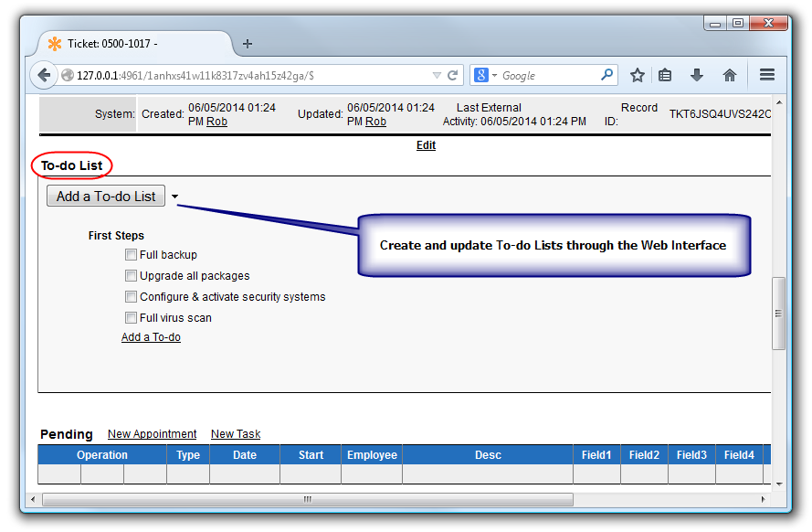Screen dimensions: 812x532
Task: Open a new browser tab
Action: point(247,42)
